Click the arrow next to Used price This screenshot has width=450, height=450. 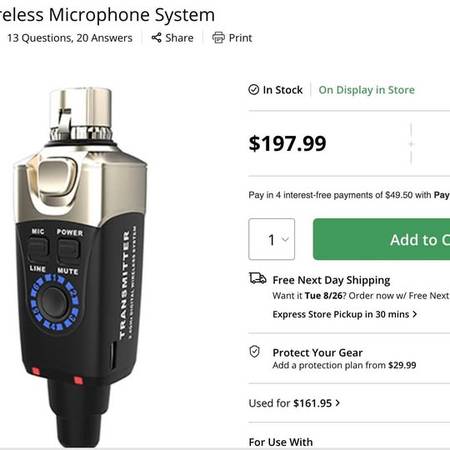coord(338,403)
